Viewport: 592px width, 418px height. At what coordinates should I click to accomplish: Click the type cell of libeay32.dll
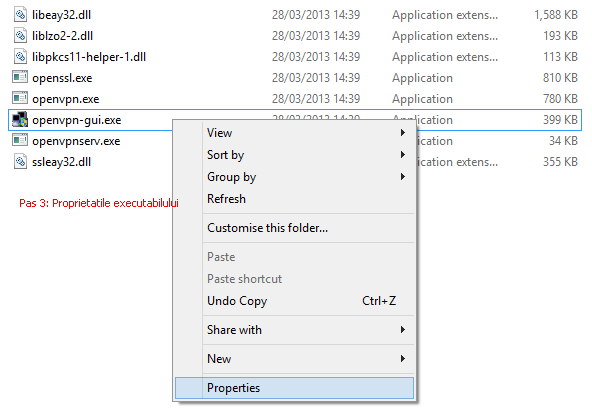click(445, 15)
